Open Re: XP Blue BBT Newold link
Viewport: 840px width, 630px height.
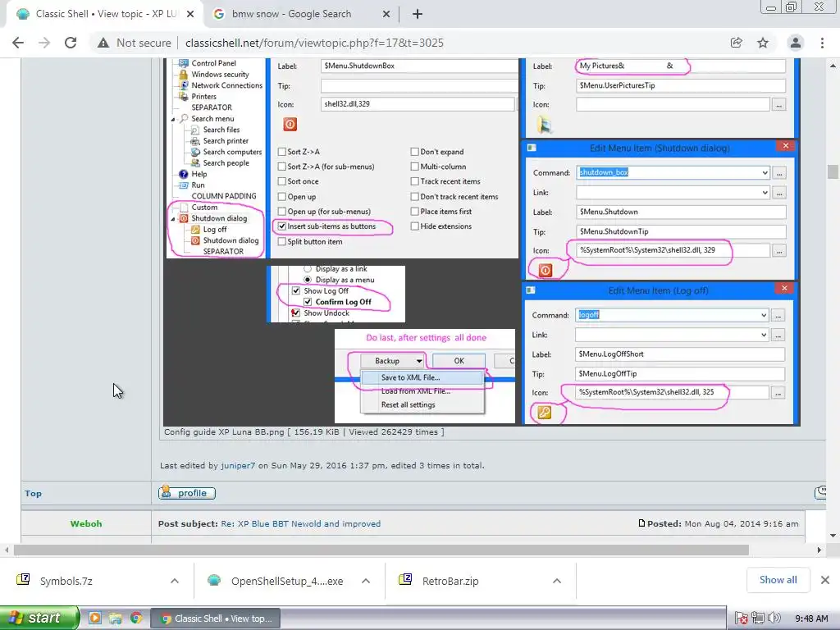point(300,523)
